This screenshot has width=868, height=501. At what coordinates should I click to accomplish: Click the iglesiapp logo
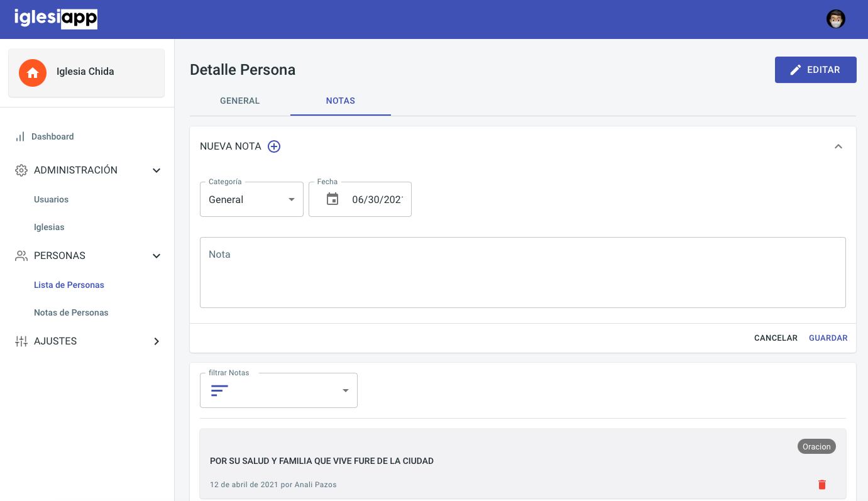coord(56,19)
